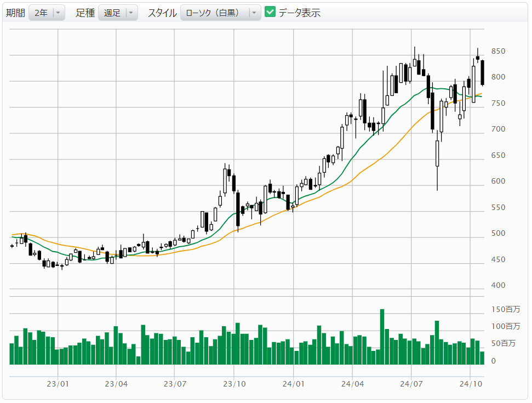
Task: Open the 期間 dropdown showing 2年
Action: (x=46, y=13)
